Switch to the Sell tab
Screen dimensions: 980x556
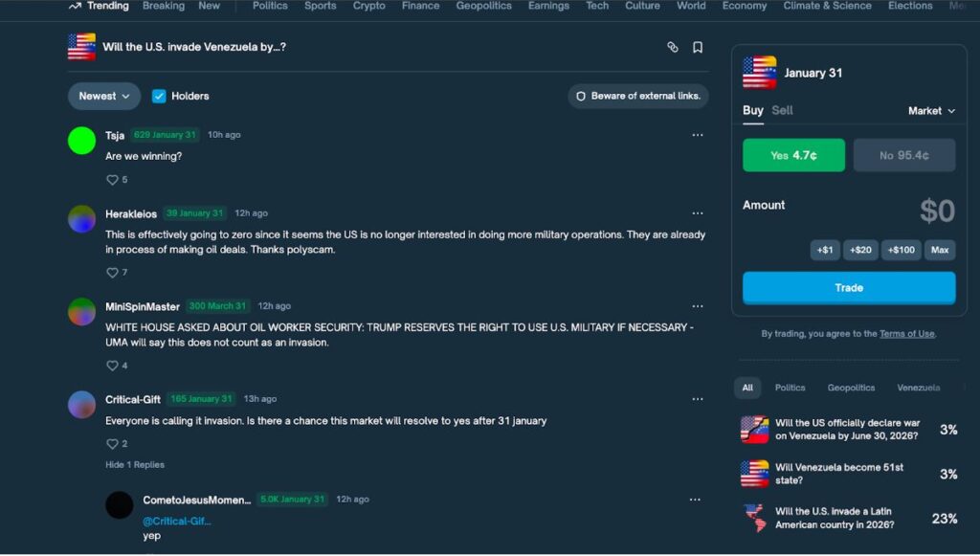pyautogui.click(x=782, y=111)
